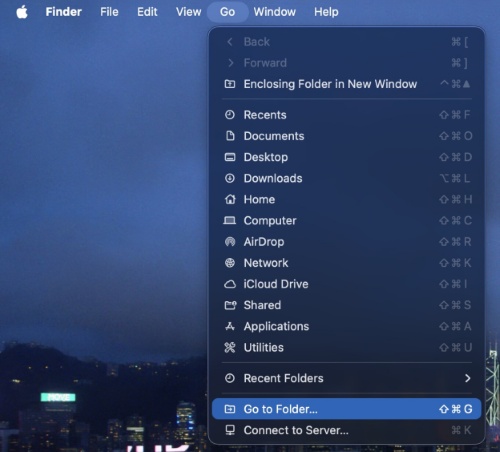Screen dimensions: 500x452
Task: Click the ⇧⌘C shortcut next to Computer
Action: (x=456, y=220)
